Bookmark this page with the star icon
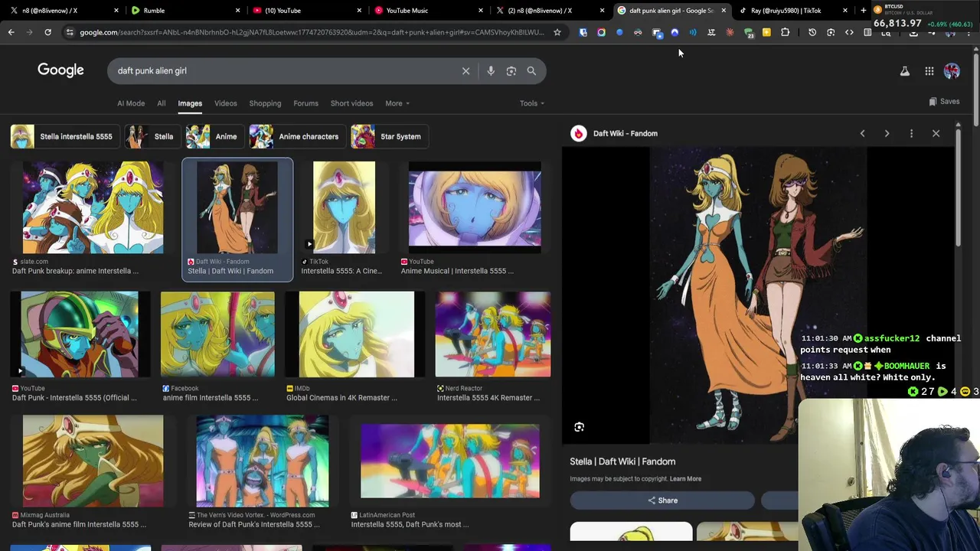Image resolution: width=980 pixels, height=551 pixels. coord(557,32)
